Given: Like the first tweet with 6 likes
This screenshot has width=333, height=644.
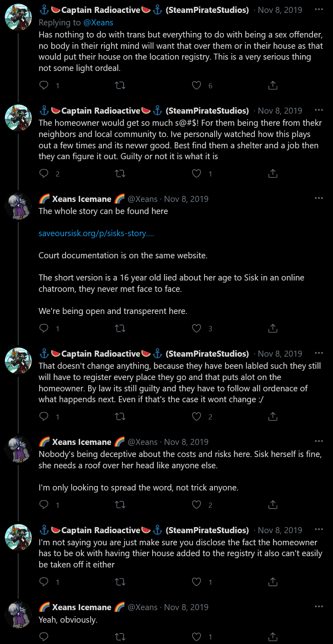Looking at the screenshot, I should point(196,85).
